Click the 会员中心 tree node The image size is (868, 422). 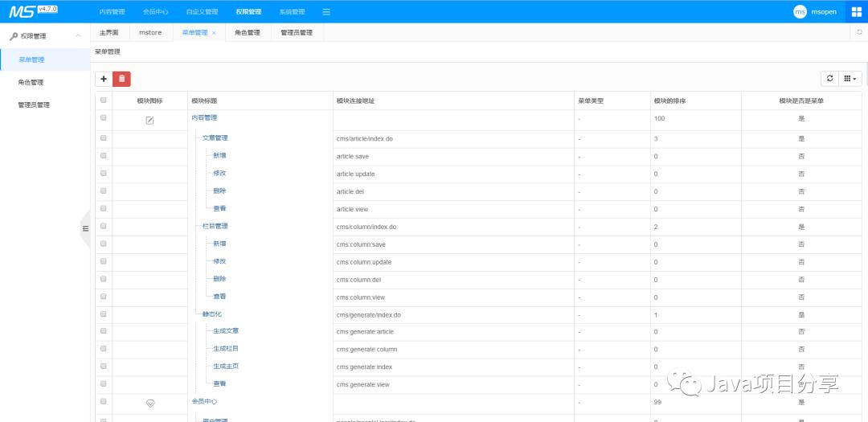click(x=204, y=401)
